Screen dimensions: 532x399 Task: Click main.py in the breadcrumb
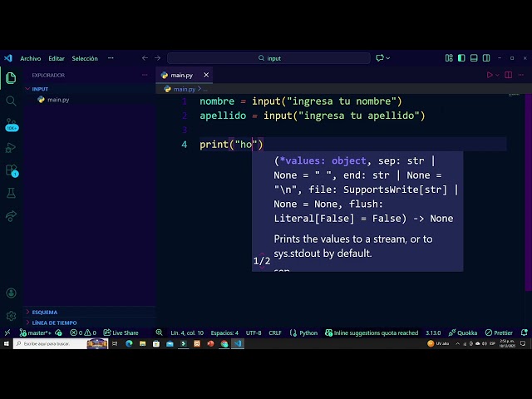tap(185, 89)
